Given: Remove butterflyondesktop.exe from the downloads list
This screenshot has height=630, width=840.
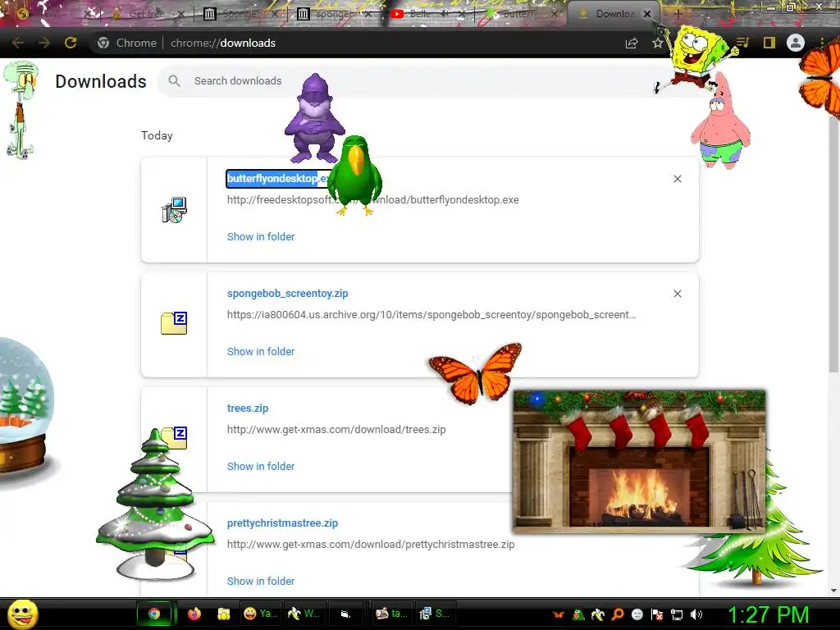Looking at the screenshot, I should (677, 179).
